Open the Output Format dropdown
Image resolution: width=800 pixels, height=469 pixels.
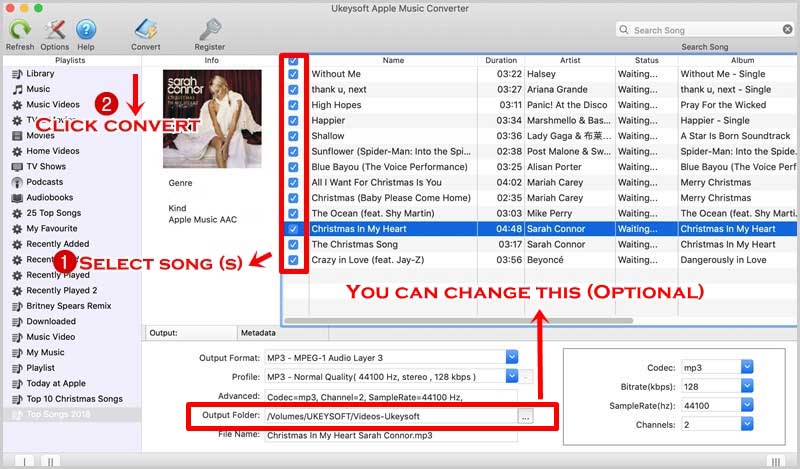pyautogui.click(x=512, y=357)
